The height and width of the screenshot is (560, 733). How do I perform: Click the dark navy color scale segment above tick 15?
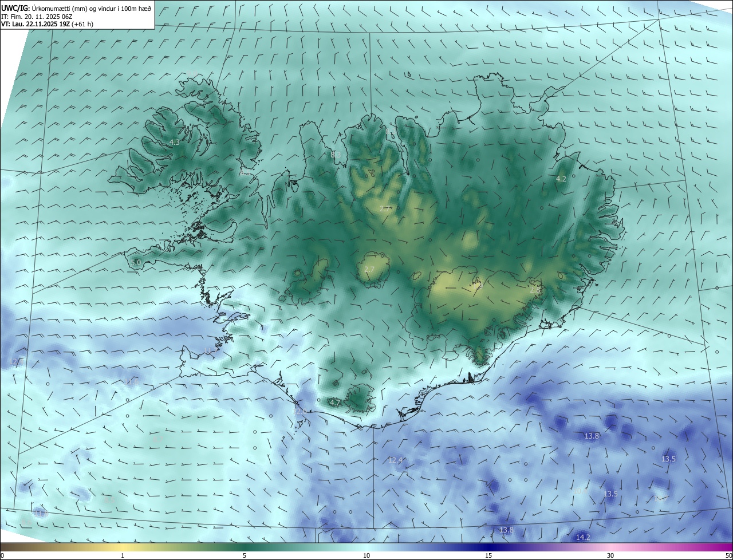pyautogui.click(x=488, y=547)
